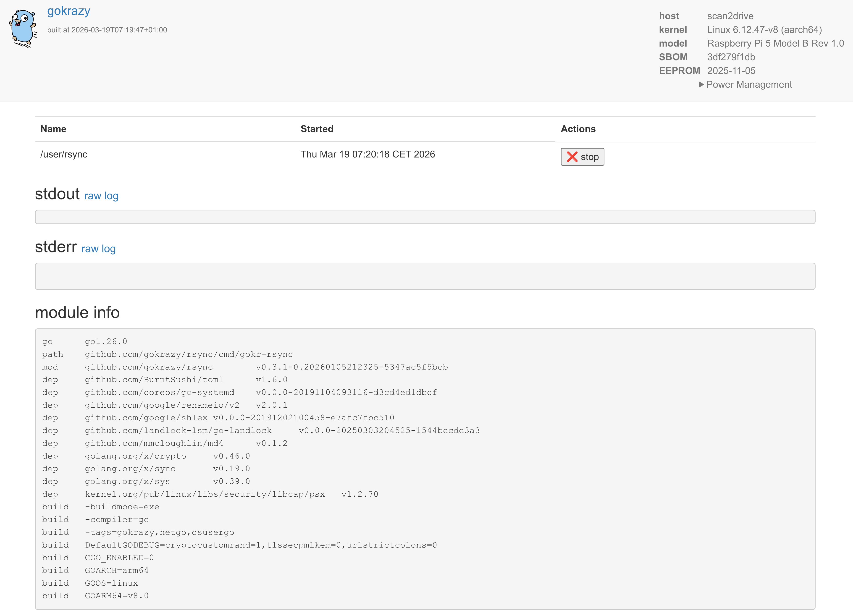Screen dimensions: 853x616
Task: Click the module info heading
Action: click(77, 312)
